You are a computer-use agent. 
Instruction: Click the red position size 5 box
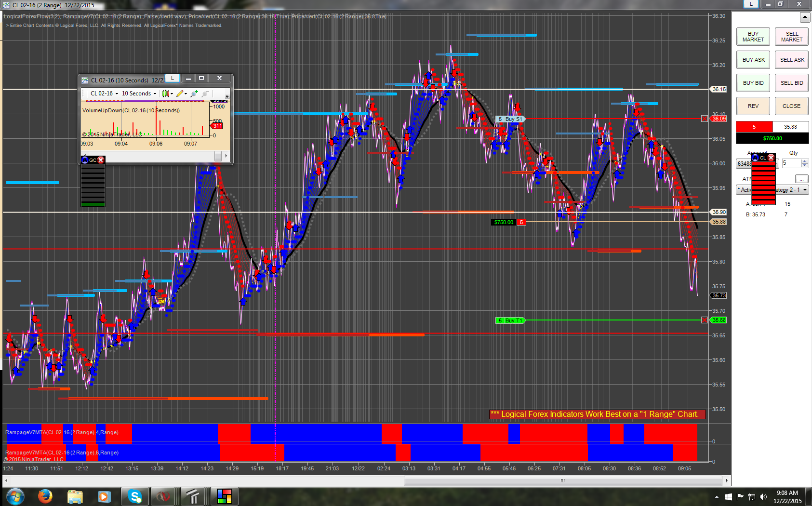[754, 127]
